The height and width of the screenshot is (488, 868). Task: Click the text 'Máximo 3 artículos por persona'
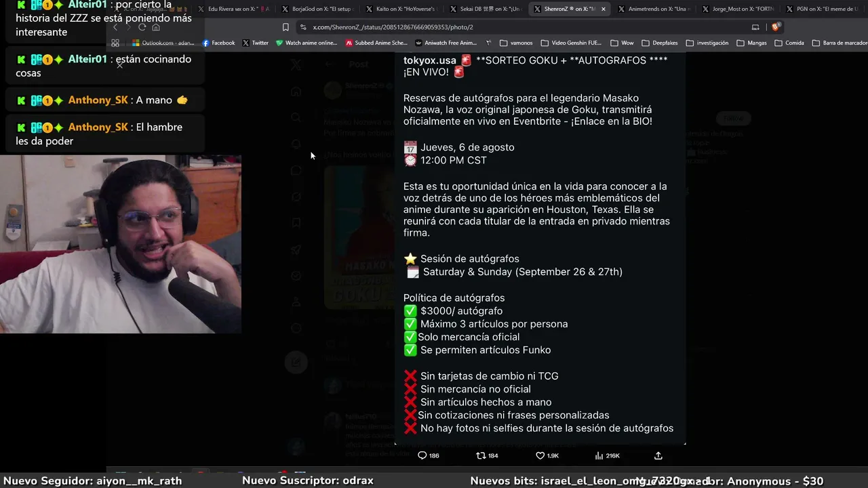point(494,324)
